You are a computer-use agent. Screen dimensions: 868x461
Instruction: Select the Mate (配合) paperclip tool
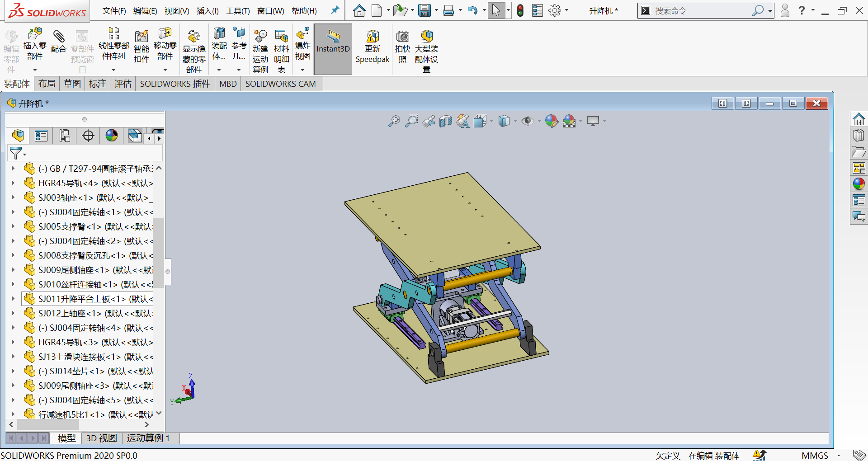(x=59, y=42)
